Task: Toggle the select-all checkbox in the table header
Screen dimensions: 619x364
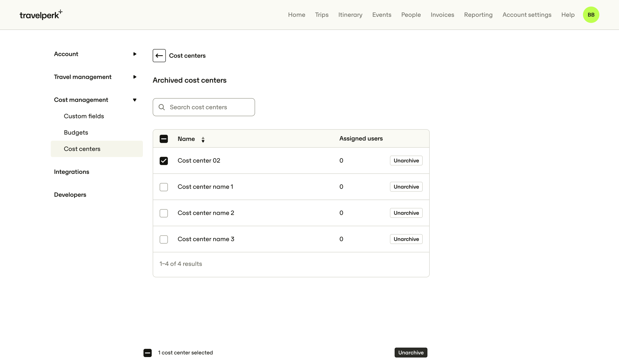Action: (164, 139)
